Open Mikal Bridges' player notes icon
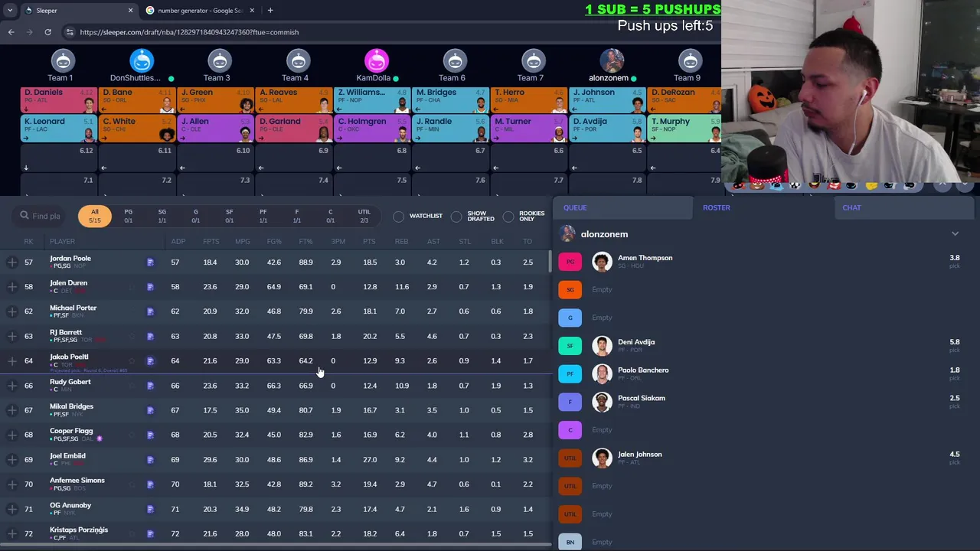The width and height of the screenshot is (980, 551). (150, 410)
